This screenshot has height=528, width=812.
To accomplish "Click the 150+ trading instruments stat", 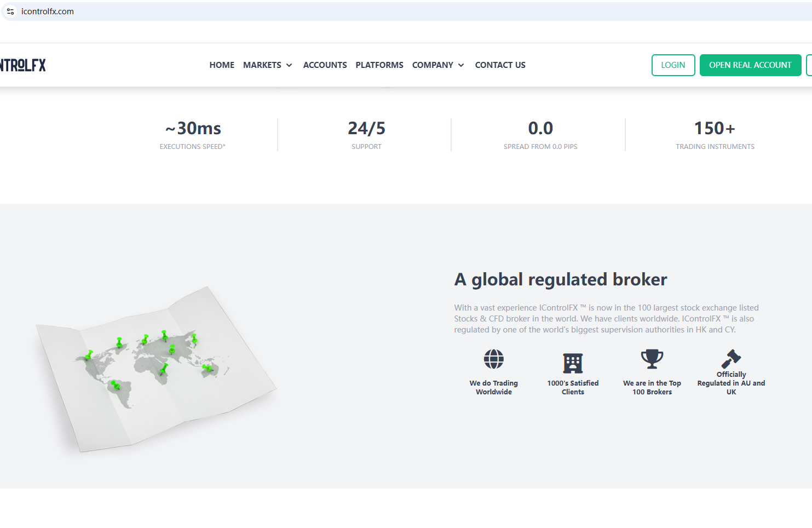I will [x=715, y=128].
